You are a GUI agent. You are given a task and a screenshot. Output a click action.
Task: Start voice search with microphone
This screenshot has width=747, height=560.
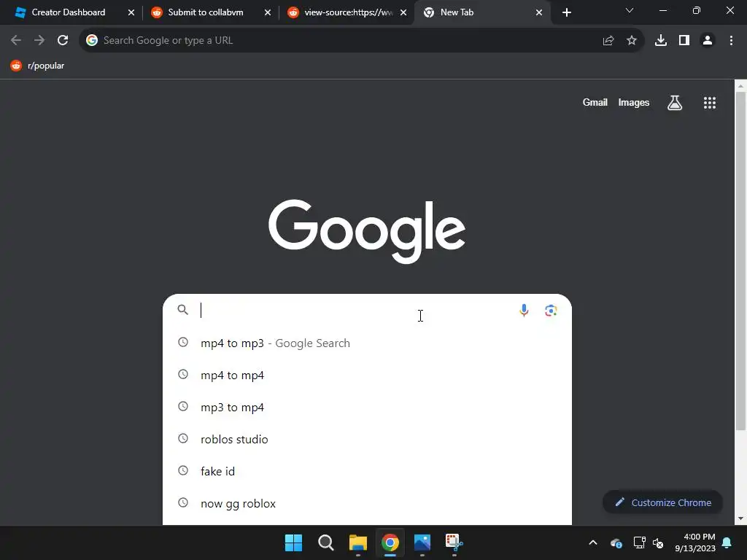coord(524,311)
